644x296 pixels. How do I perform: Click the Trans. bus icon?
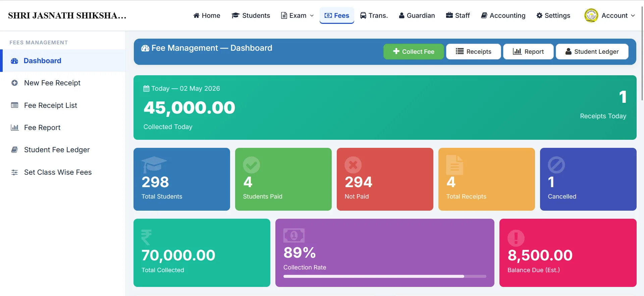pyautogui.click(x=363, y=15)
